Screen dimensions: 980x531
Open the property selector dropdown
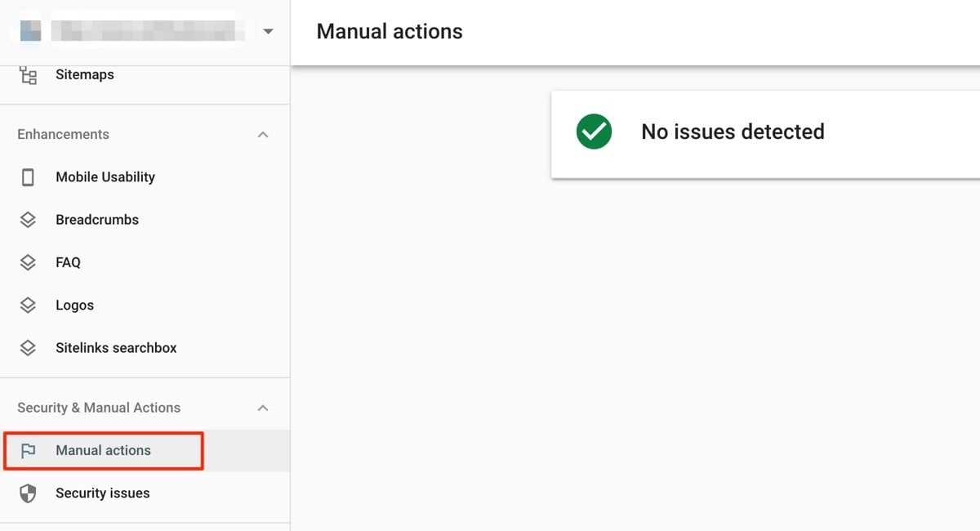click(x=269, y=31)
